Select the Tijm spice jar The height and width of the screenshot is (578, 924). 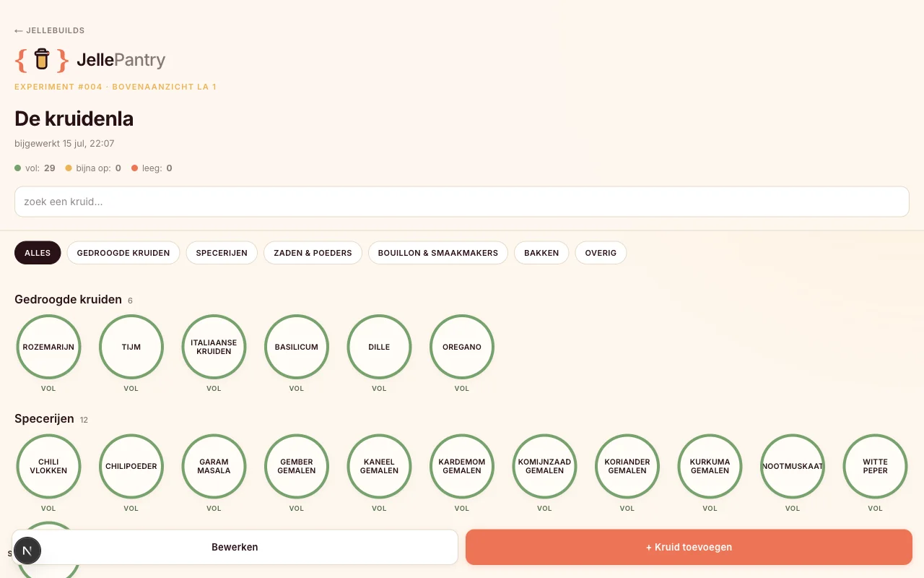pyautogui.click(x=131, y=347)
